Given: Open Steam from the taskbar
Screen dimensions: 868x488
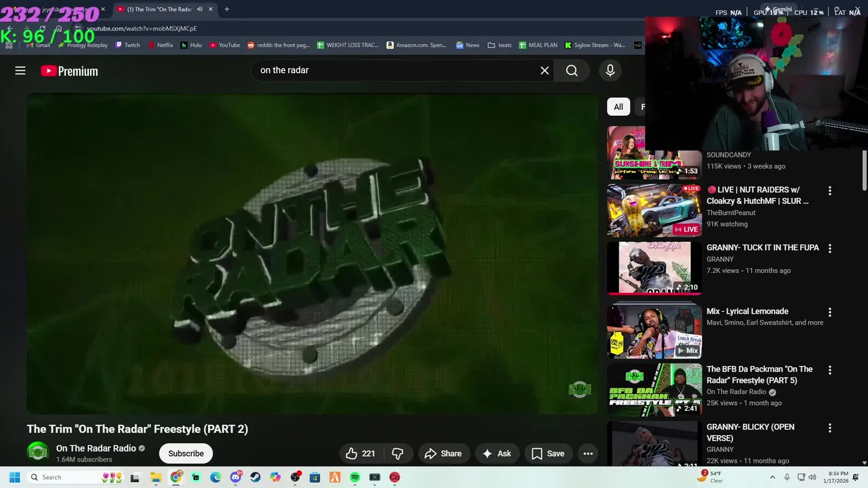Looking at the screenshot, I should click(x=255, y=477).
